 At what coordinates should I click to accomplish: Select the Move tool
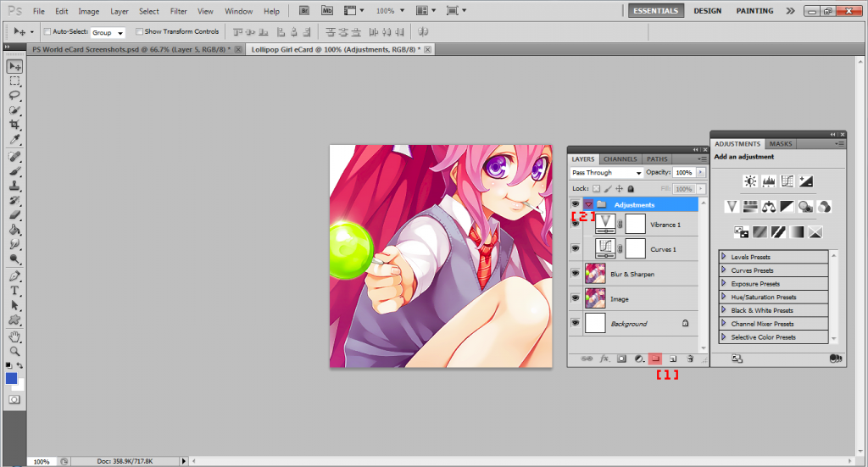15,66
